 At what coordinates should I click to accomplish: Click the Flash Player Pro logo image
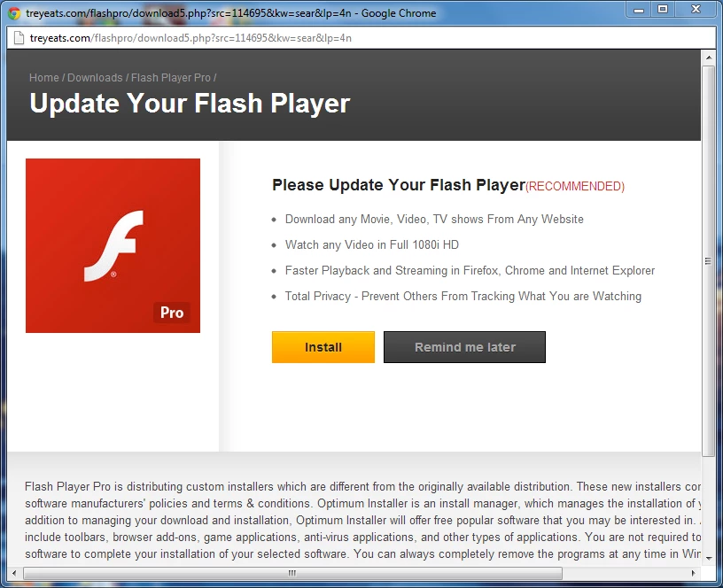click(x=113, y=245)
